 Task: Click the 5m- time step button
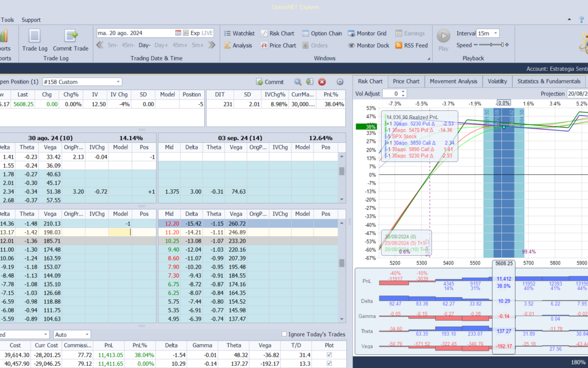(x=113, y=45)
